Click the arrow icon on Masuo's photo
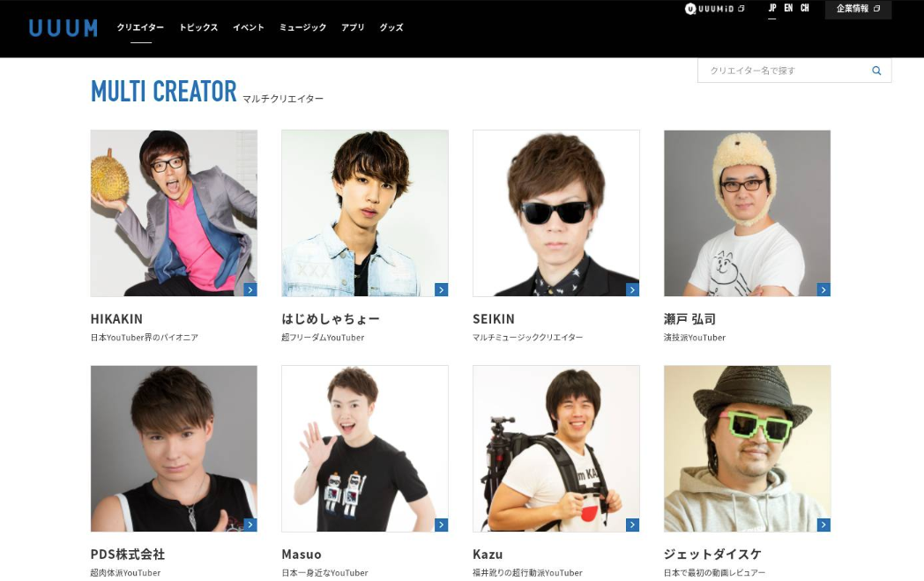 tap(442, 525)
